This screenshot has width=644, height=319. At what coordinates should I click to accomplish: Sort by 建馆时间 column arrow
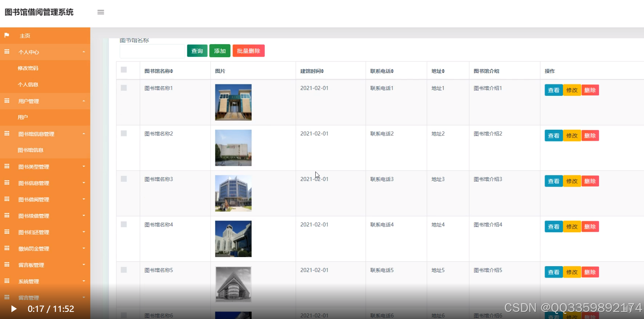(x=322, y=71)
